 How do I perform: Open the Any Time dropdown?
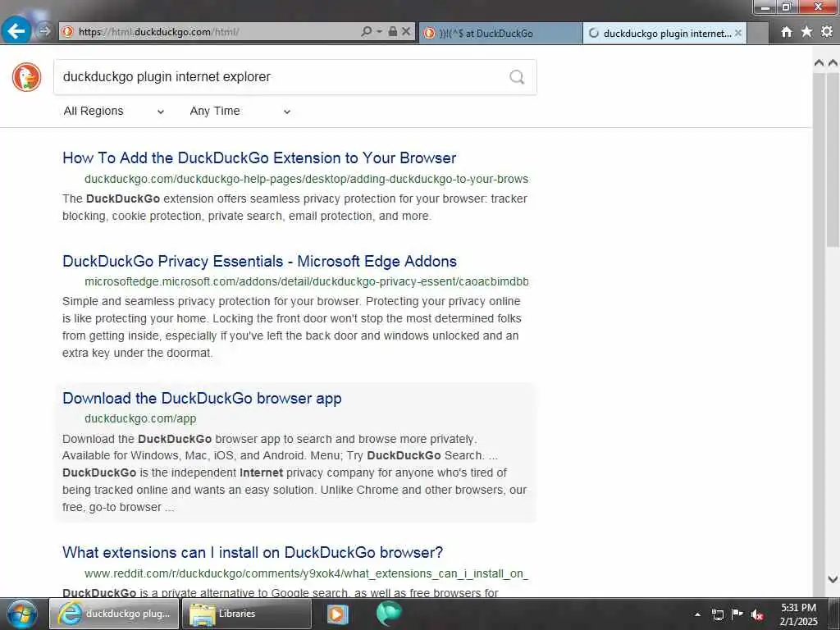(x=240, y=112)
